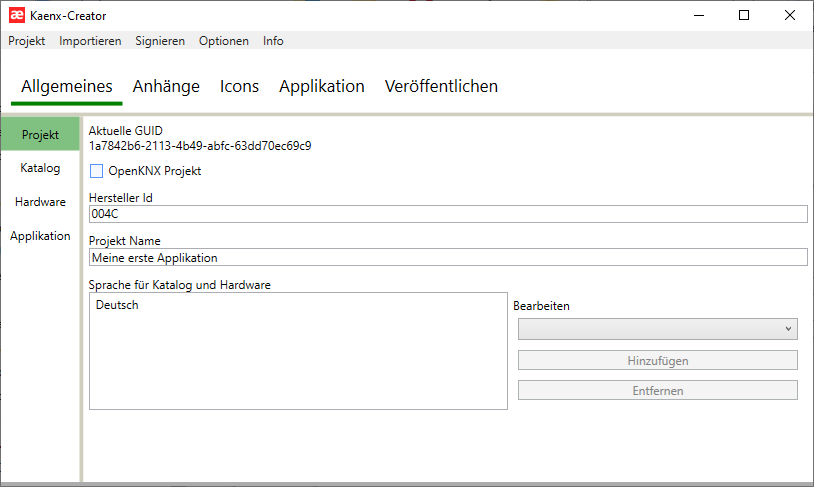Switch to the Icons tab

pyautogui.click(x=239, y=86)
